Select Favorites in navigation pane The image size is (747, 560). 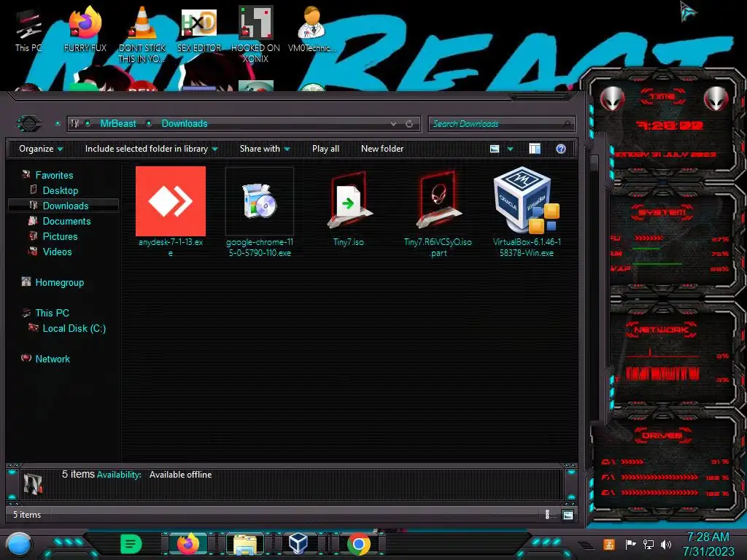[x=54, y=175]
